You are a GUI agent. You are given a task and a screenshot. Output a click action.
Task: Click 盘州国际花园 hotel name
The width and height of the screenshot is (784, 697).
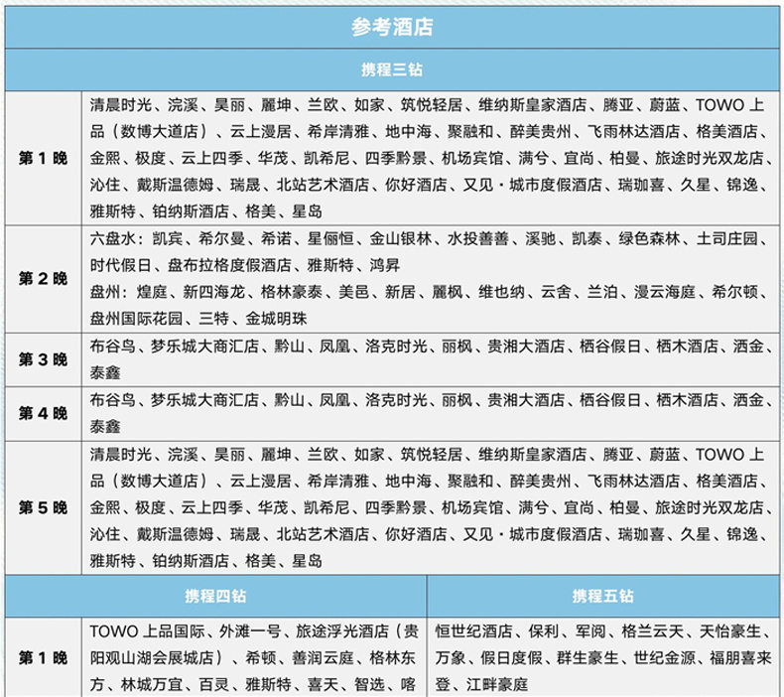tap(136, 319)
